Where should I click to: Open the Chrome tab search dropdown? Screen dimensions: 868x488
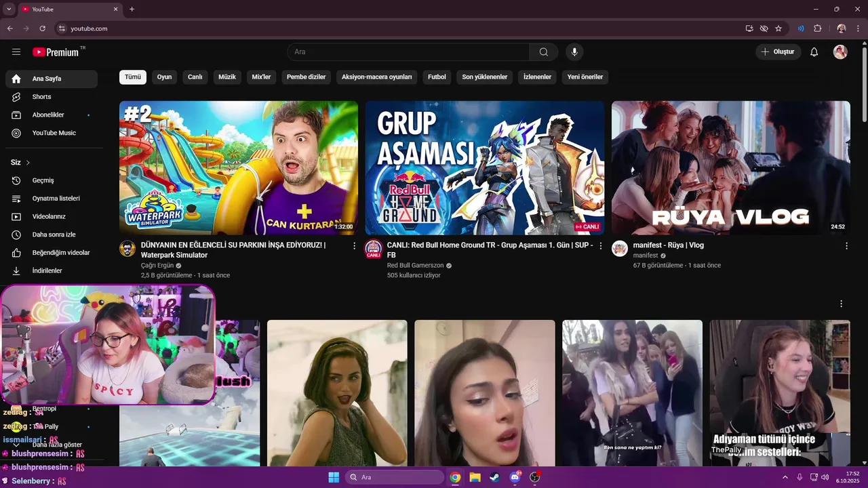pyautogui.click(x=9, y=9)
